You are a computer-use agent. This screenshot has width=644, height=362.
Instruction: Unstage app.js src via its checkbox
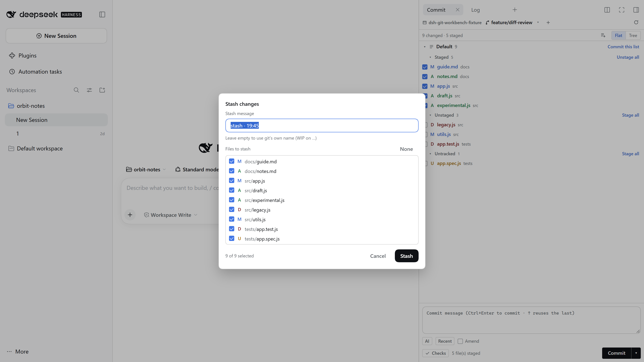425,86
